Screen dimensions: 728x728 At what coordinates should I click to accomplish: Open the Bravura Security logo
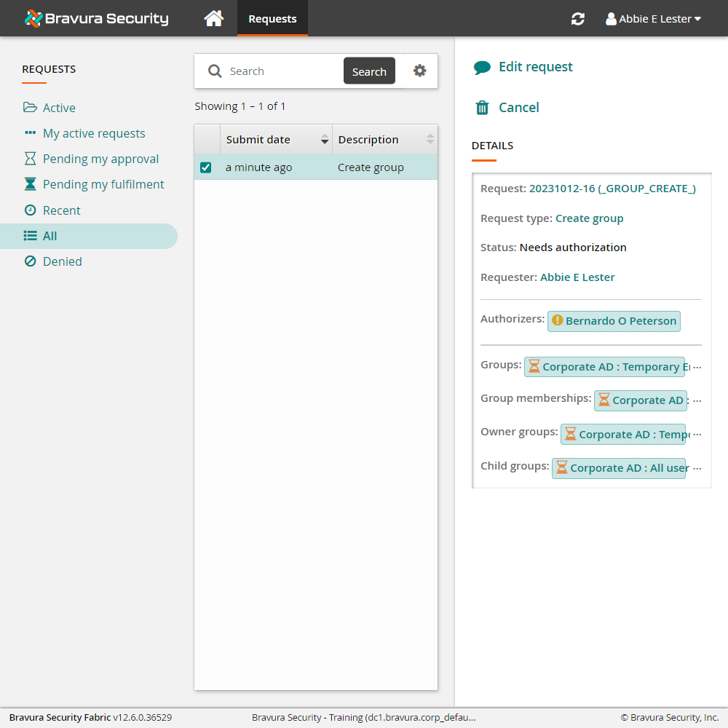(95, 18)
